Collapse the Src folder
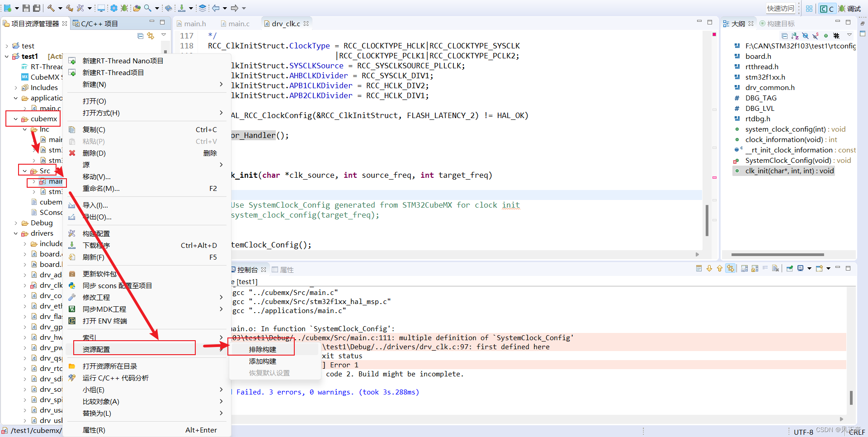 point(25,171)
